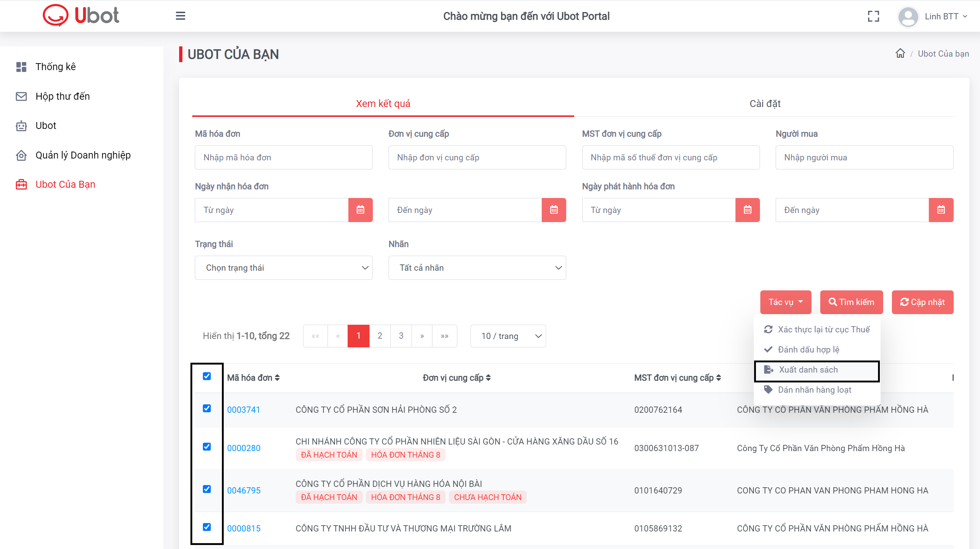Open calendar for Ngày nhận Từ ngày

(x=360, y=210)
